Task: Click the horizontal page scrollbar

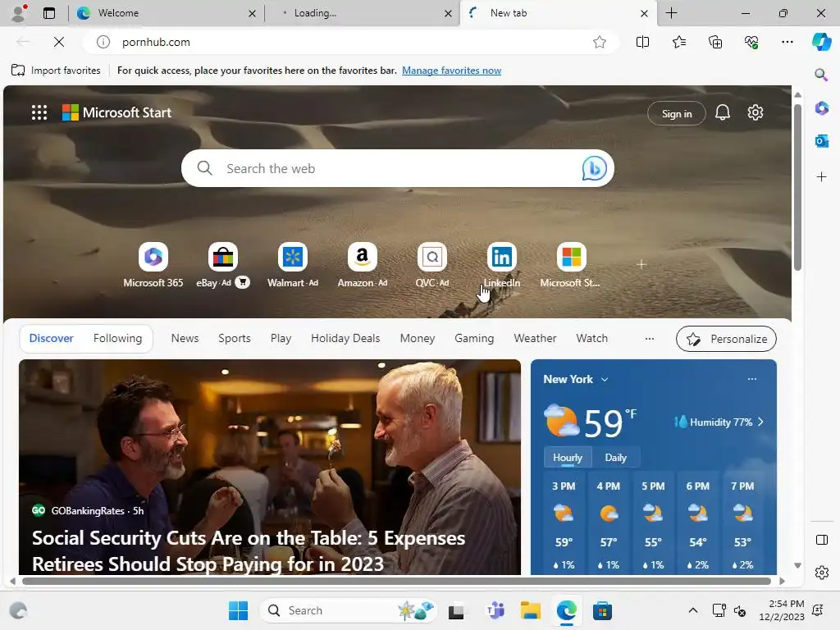Action: pyautogui.click(x=396, y=581)
